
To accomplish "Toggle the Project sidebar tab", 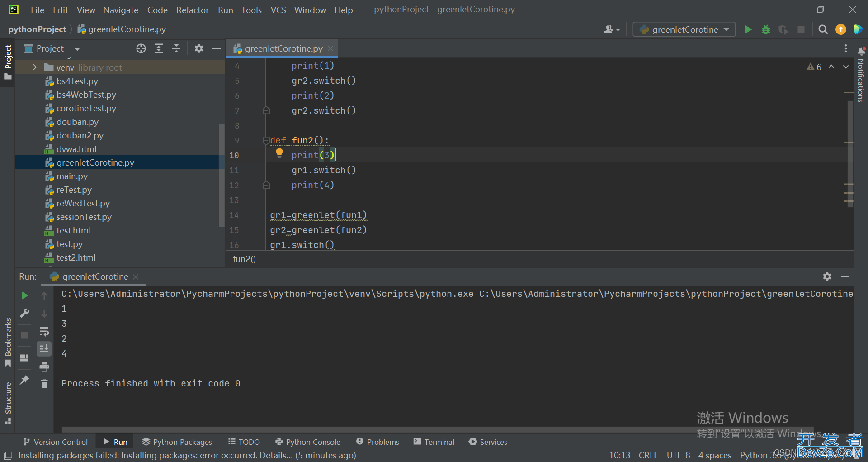I will click(x=8, y=62).
